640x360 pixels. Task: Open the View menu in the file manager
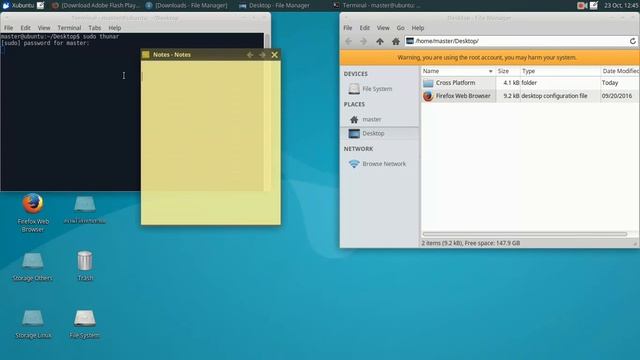pyautogui.click(x=383, y=28)
